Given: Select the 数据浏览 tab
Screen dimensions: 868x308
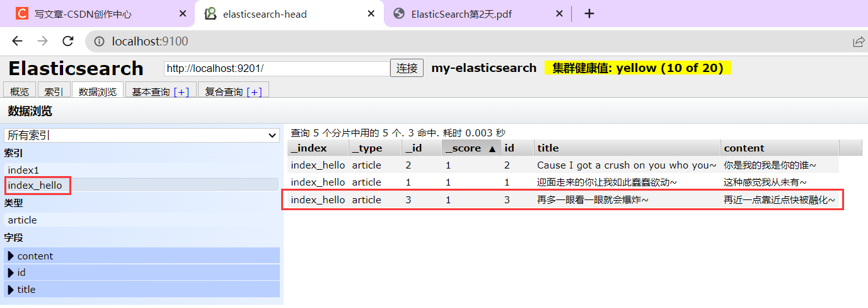Looking at the screenshot, I should [98, 92].
